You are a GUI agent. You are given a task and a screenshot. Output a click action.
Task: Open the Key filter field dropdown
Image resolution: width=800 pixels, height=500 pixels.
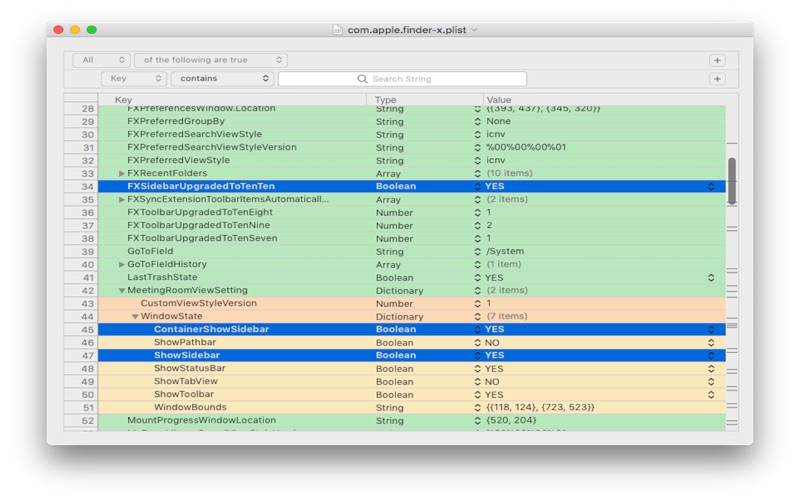tap(134, 79)
